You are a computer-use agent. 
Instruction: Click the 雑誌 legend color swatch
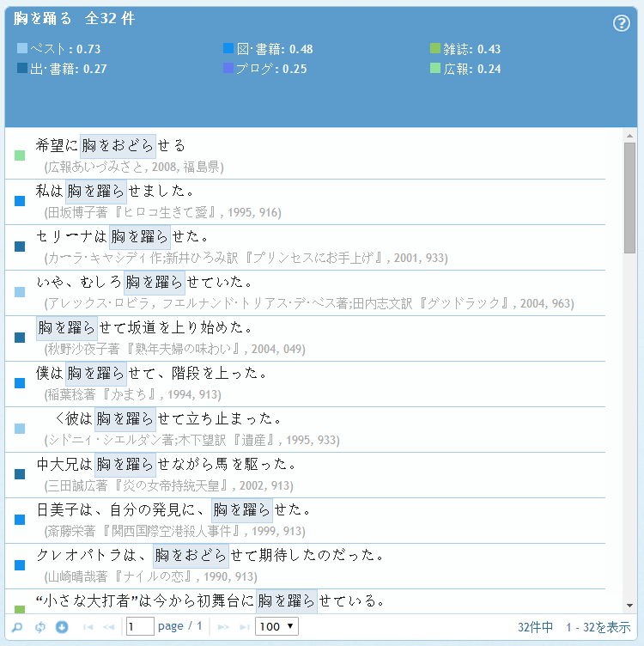(435, 48)
